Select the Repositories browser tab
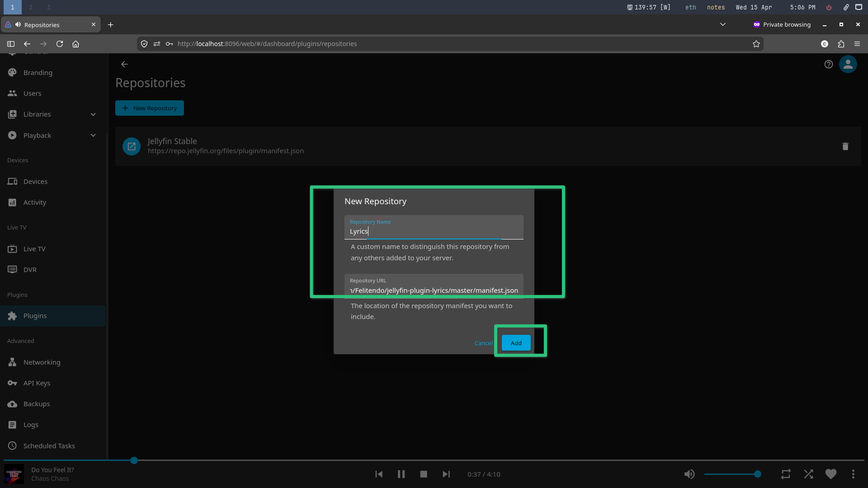This screenshot has width=868, height=488. pos(50,24)
